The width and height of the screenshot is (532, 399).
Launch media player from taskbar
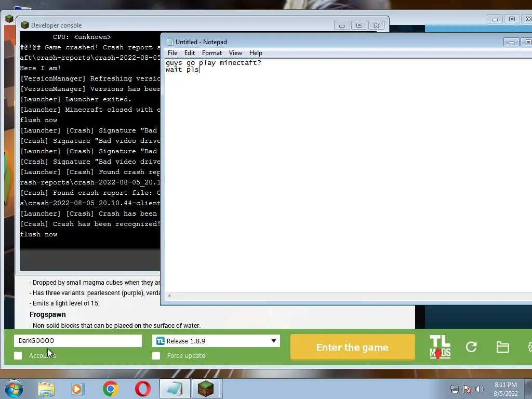point(78,389)
